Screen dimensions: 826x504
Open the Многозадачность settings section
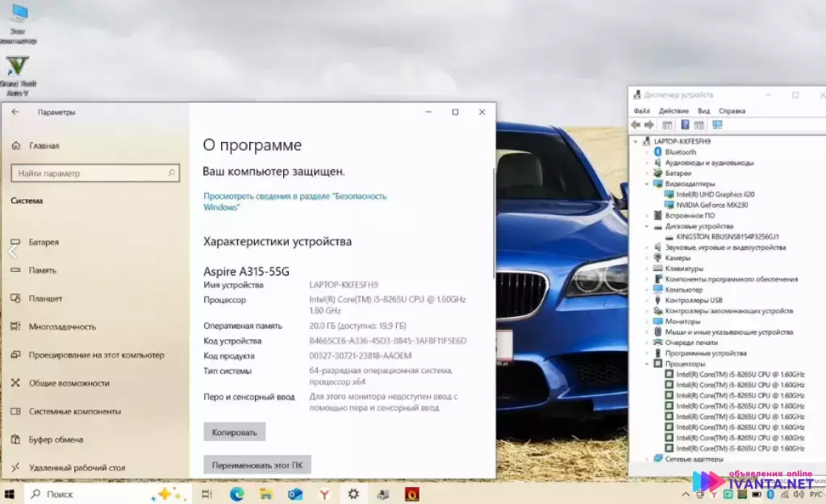click(60, 326)
